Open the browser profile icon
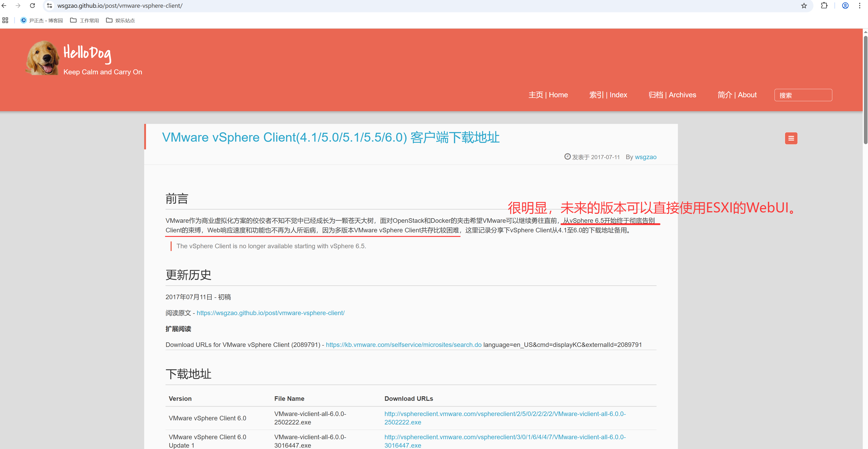868x449 pixels. point(845,6)
